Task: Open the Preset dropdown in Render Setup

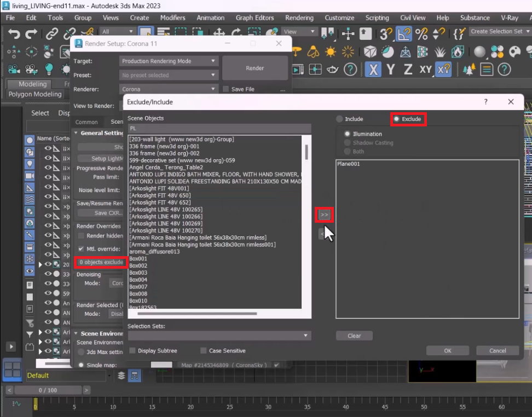Action: (169, 75)
